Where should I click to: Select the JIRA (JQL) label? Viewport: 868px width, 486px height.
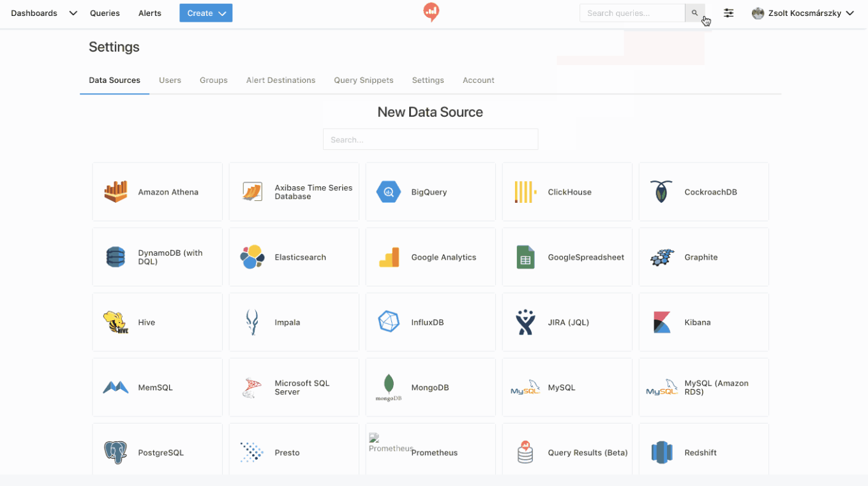pyautogui.click(x=568, y=322)
